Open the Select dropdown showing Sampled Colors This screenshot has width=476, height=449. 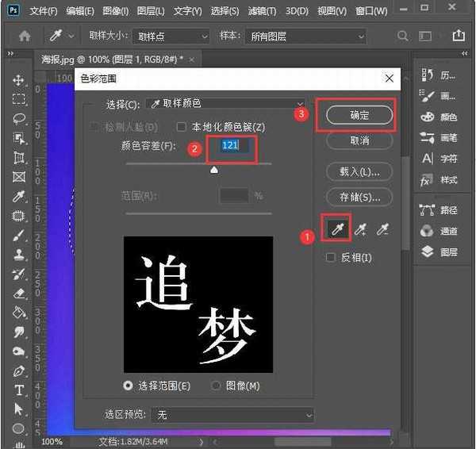point(226,104)
